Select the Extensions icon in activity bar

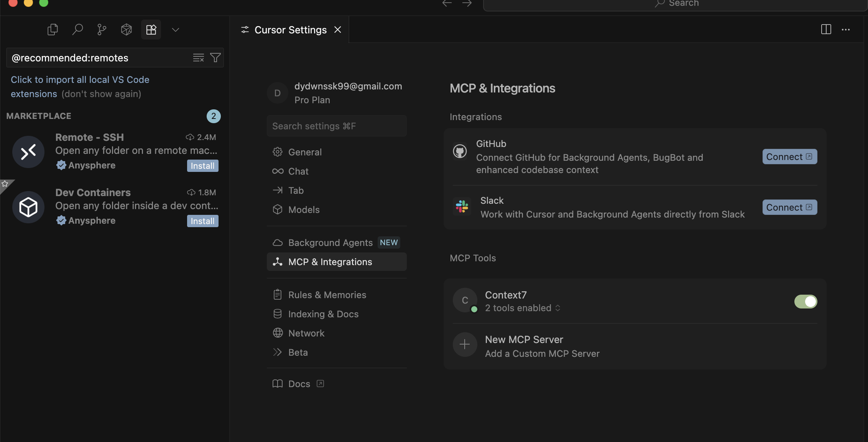[x=151, y=30]
